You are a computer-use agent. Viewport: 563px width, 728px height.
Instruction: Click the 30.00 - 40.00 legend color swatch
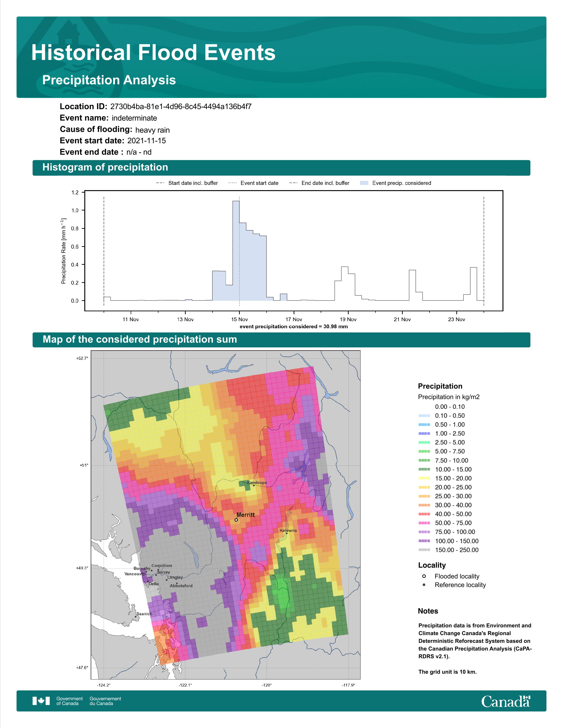(424, 505)
